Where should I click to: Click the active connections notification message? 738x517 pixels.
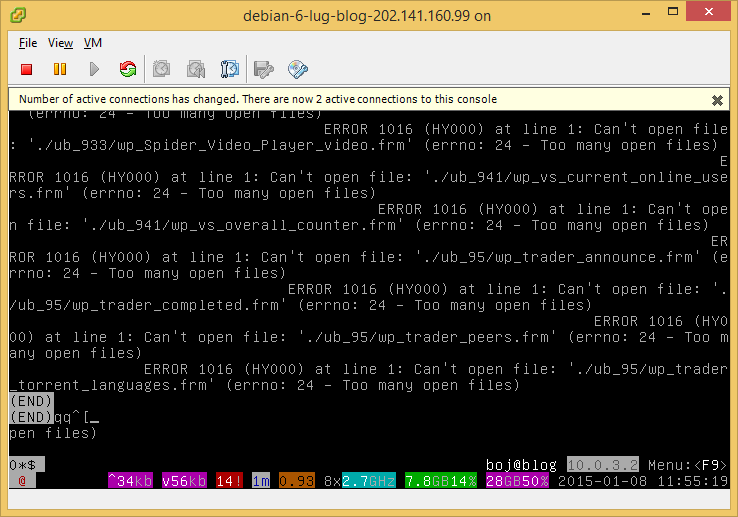(258, 99)
